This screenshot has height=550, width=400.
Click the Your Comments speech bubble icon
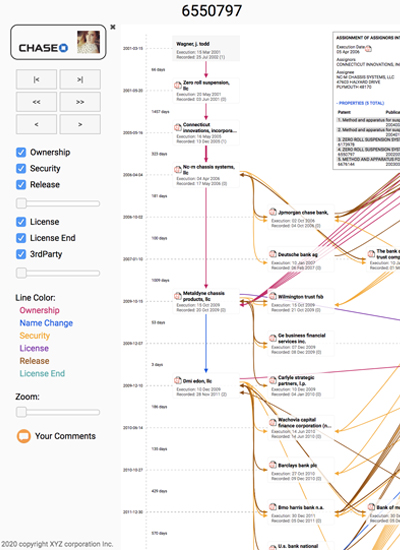pyautogui.click(x=24, y=436)
